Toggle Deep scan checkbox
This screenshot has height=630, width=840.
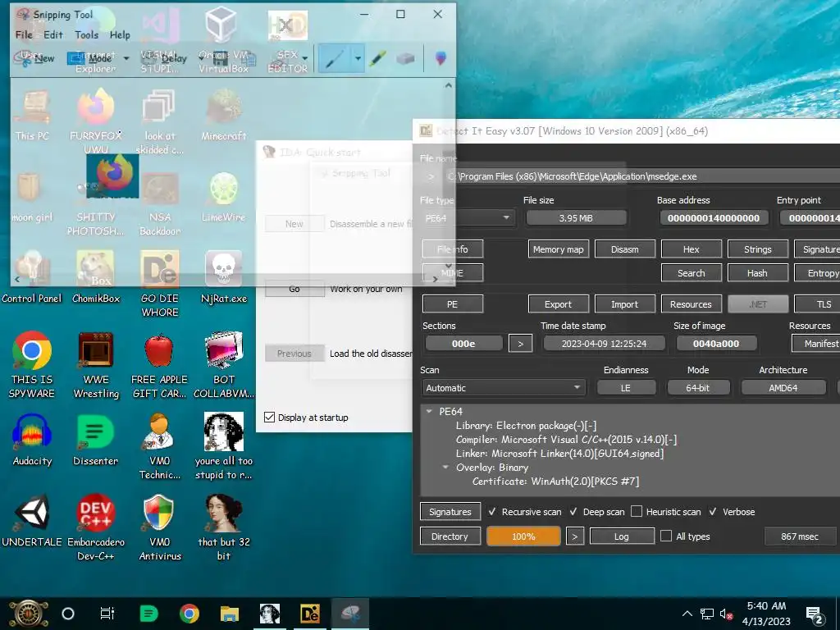573,512
